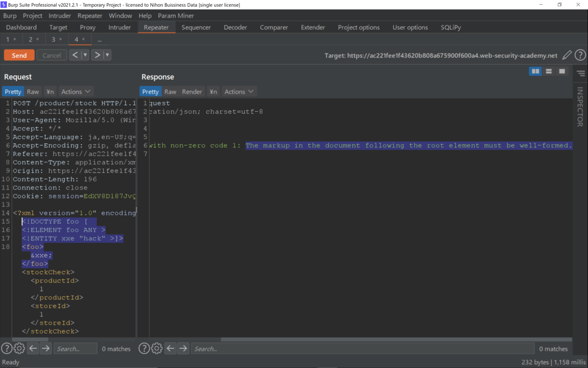Open Request Actions dropdown

(76, 92)
